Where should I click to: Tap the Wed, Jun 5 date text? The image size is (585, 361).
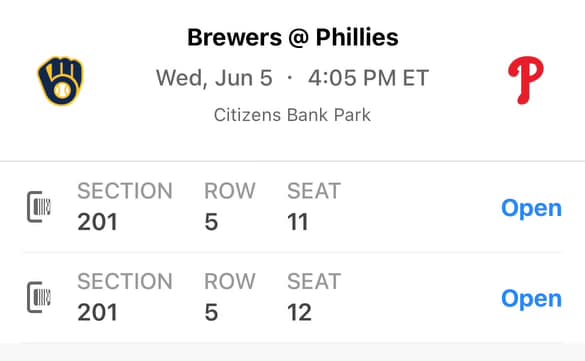[x=214, y=78]
